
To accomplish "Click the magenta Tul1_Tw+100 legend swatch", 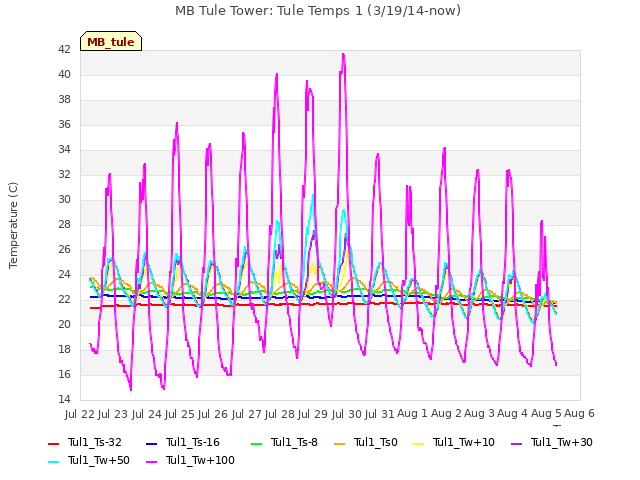I will tap(151, 462).
